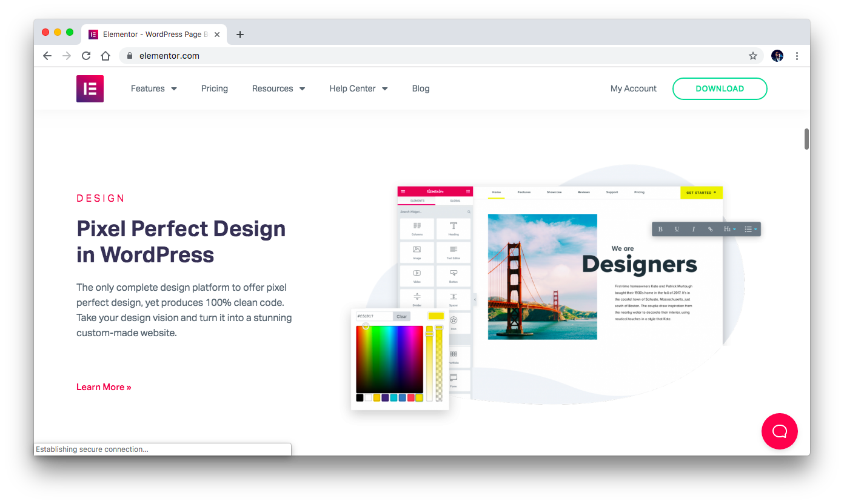Select the Image widget in the Elementor panel

click(x=417, y=252)
